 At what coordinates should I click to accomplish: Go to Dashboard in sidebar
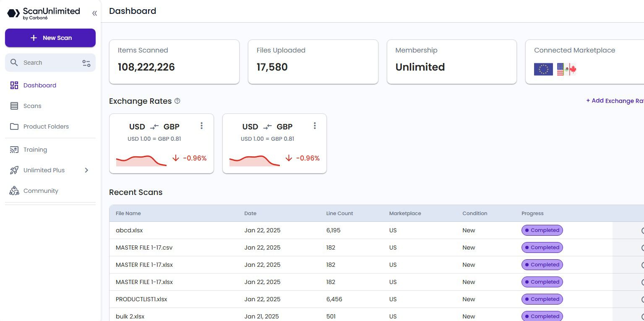point(40,85)
